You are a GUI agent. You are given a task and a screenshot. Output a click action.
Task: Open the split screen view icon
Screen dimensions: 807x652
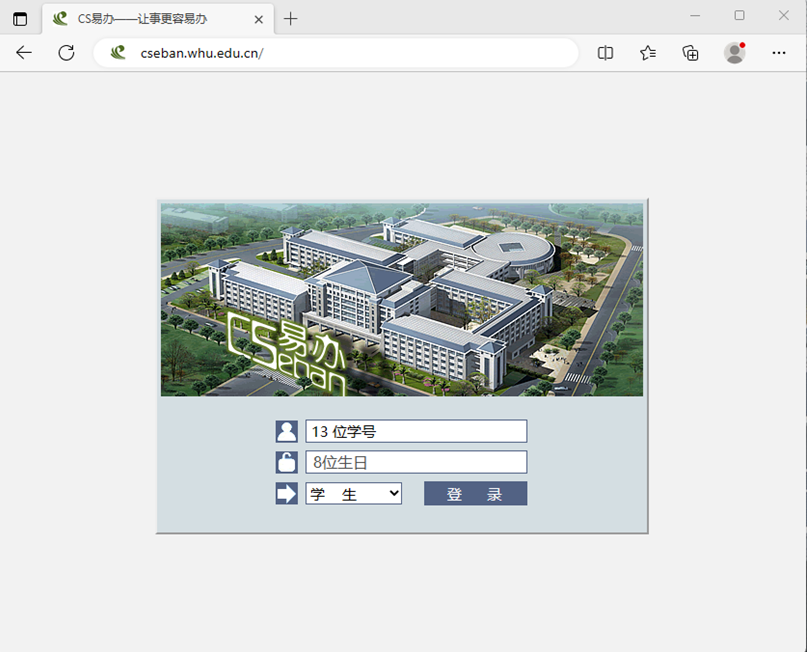[x=605, y=53]
